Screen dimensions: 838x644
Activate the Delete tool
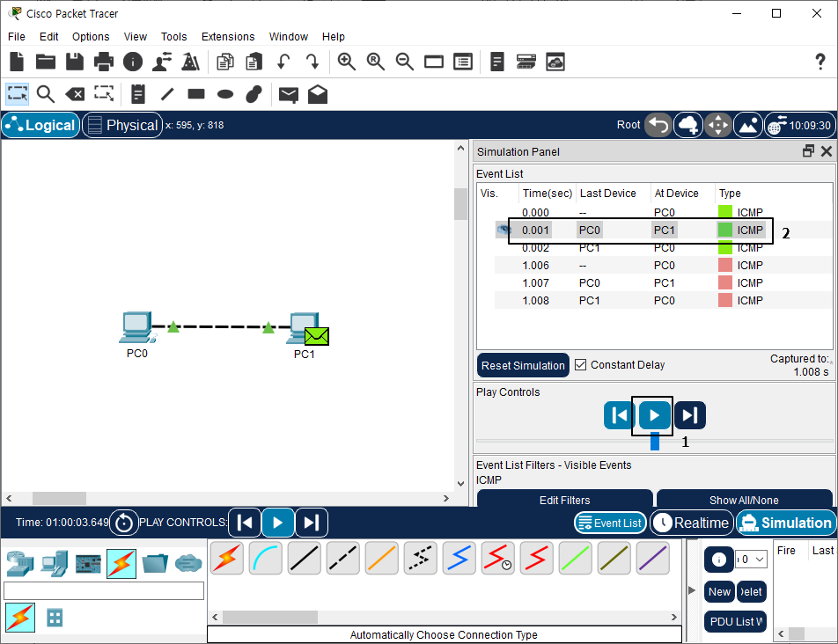pos(75,95)
